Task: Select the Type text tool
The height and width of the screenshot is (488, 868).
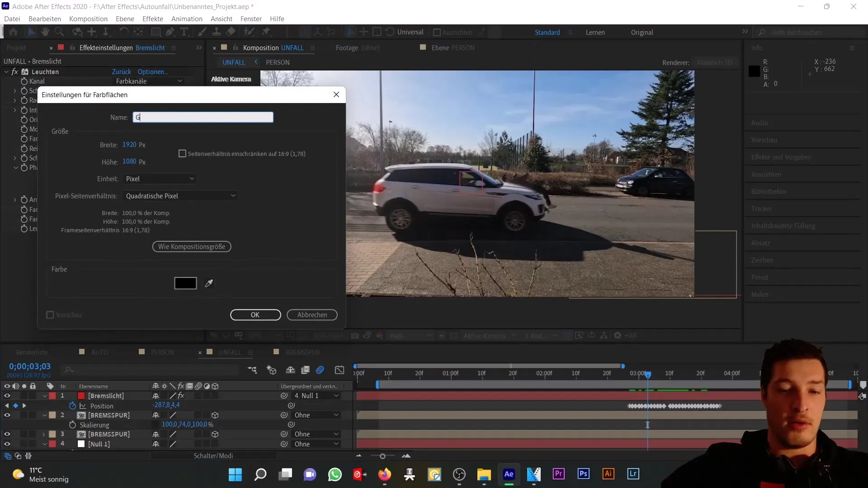Action: pos(184,32)
